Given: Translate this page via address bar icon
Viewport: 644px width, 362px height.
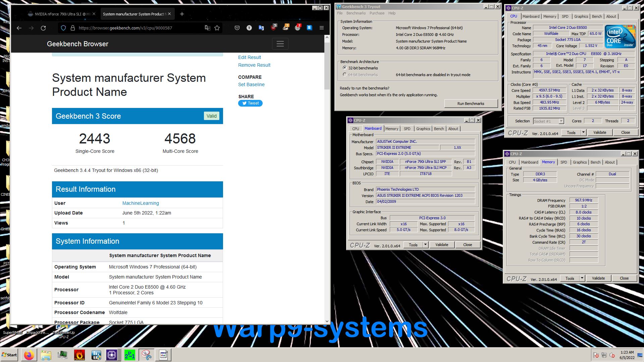Looking at the screenshot, I should point(208,28).
